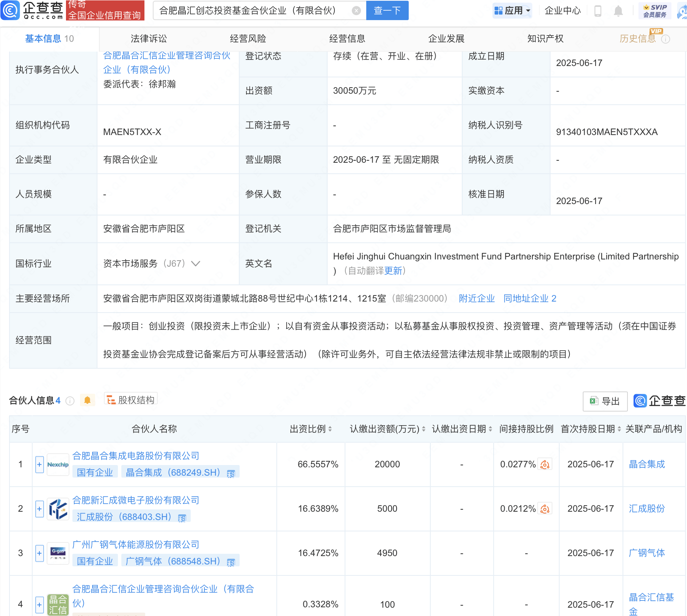Click 合肥新汇成微电子 company logo
687x616 pixels.
58,509
